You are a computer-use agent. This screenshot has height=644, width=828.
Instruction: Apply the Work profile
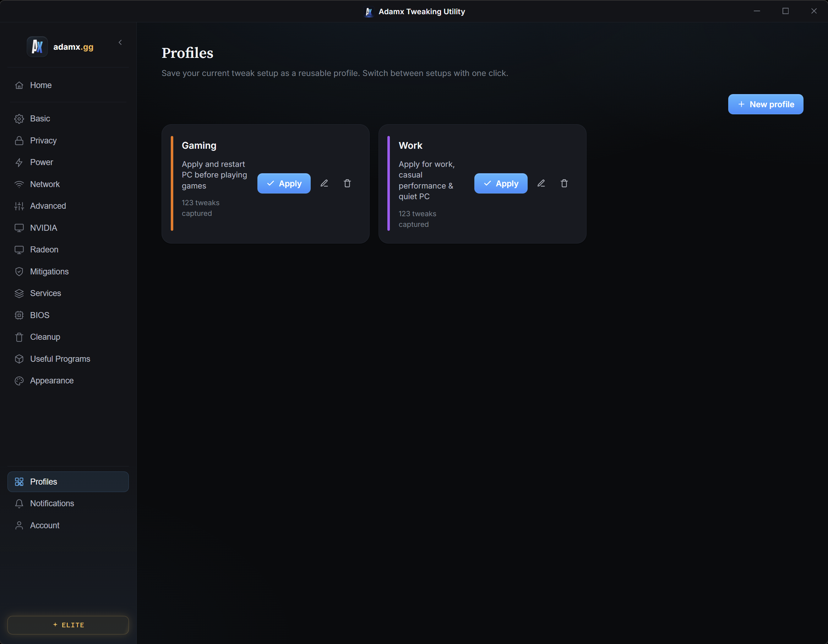[x=501, y=184]
